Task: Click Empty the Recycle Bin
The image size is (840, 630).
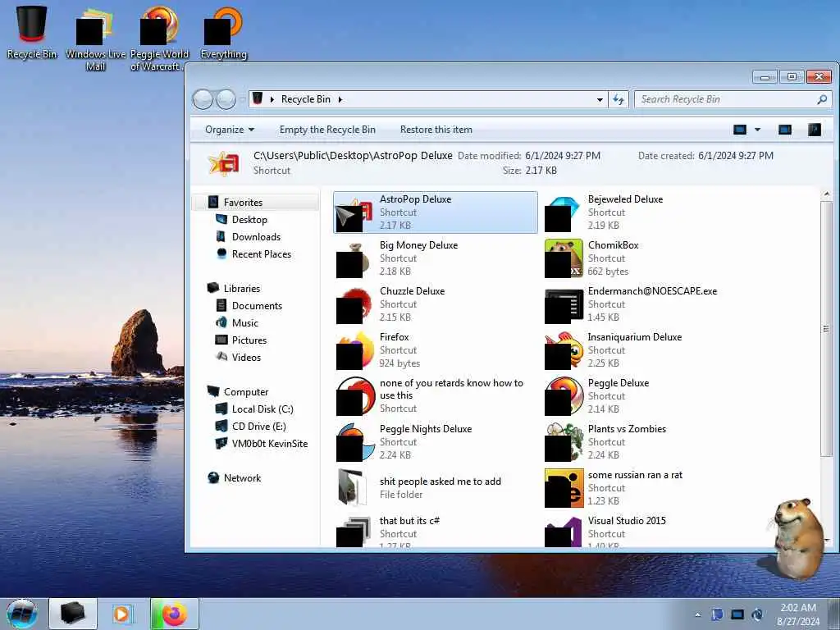Action: [x=327, y=130]
